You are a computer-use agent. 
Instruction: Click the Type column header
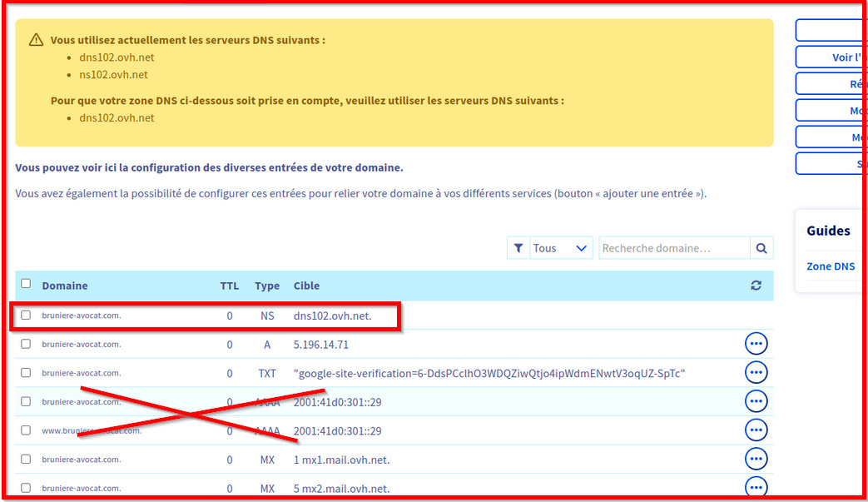(x=267, y=286)
